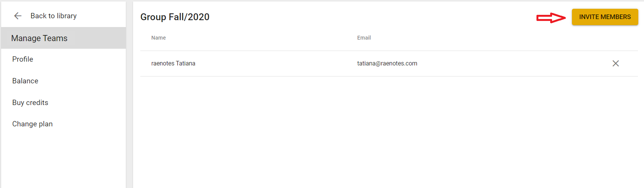Click the tatiana@raenotes.com email address
The width and height of the screenshot is (644, 188).
pyautogui.click(x=387, y=64)
